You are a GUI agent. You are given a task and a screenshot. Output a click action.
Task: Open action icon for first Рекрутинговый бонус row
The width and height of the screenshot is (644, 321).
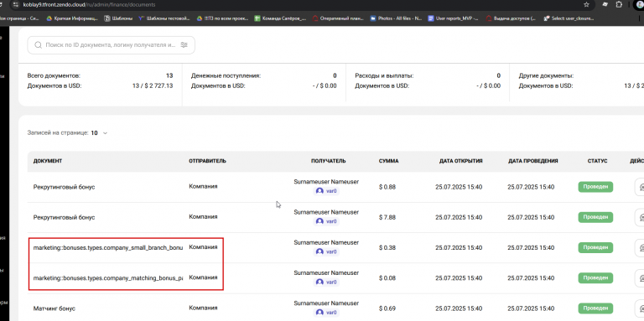640,187
